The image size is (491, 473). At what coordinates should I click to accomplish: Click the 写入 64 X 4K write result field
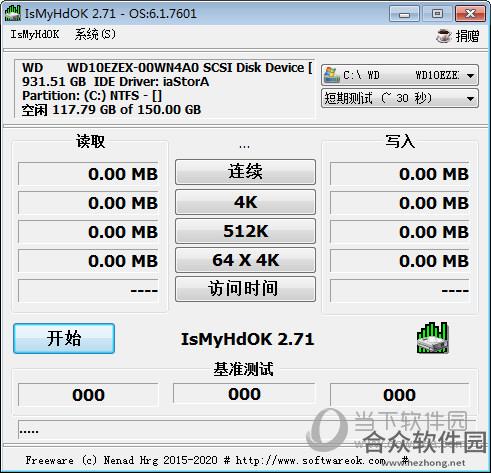pos(400,261)
